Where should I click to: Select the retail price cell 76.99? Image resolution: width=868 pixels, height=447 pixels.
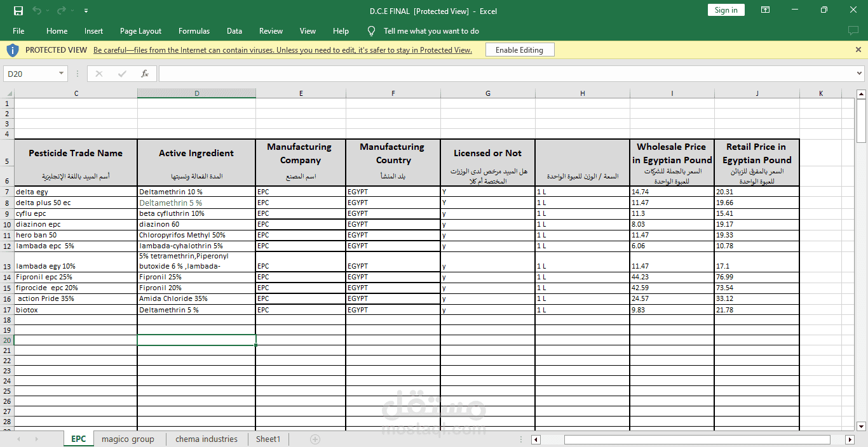757,277
